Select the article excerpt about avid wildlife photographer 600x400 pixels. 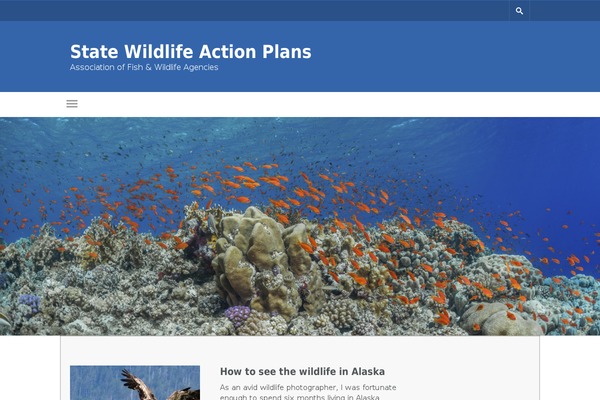[308, 392]
